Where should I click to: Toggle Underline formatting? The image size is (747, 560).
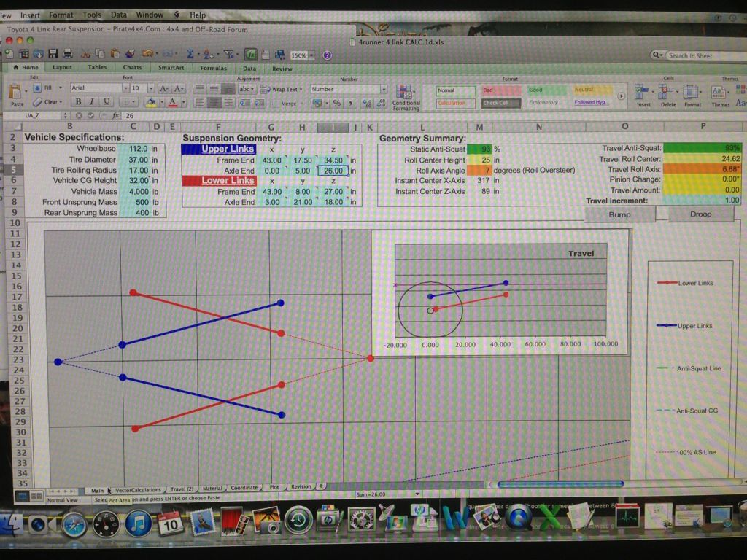click(107, 102)
